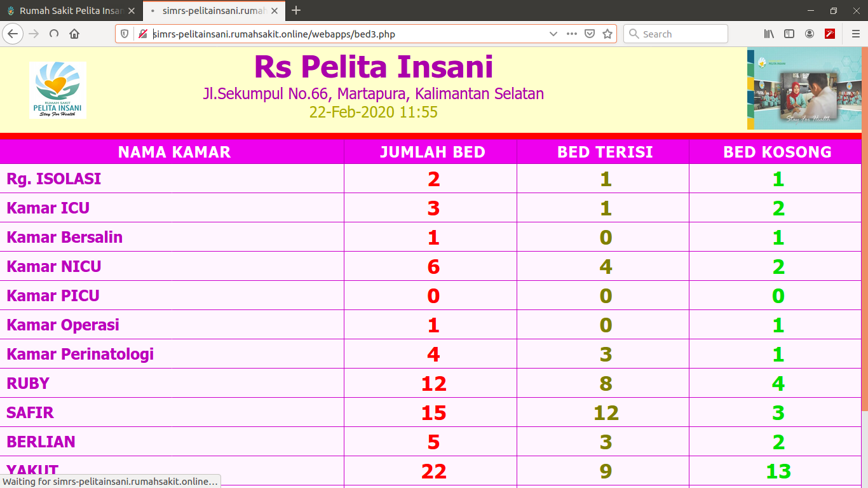Click the Save to Pocket icon
The image size is (868, 488).
(590, 34)
